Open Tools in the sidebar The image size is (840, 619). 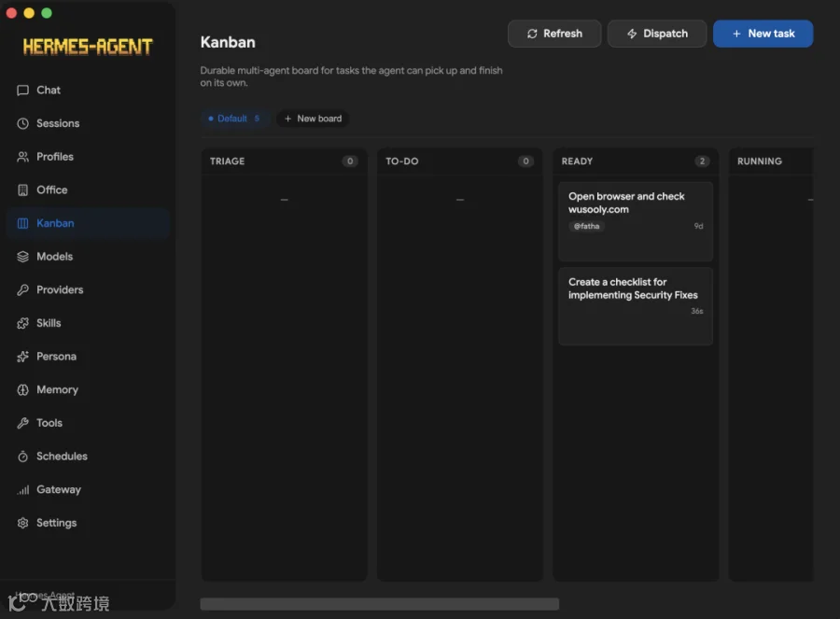[x=88, y=423]
